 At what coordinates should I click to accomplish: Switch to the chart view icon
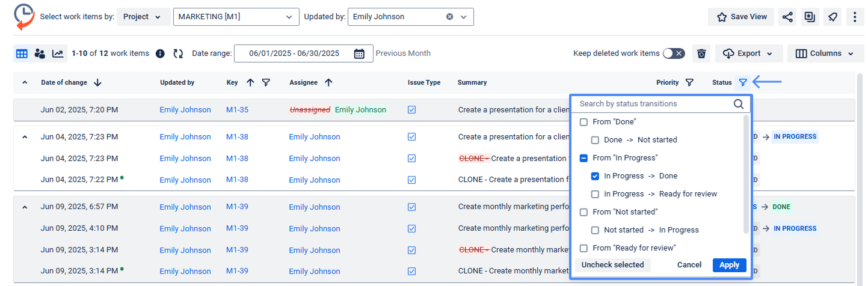coord(58,53)
